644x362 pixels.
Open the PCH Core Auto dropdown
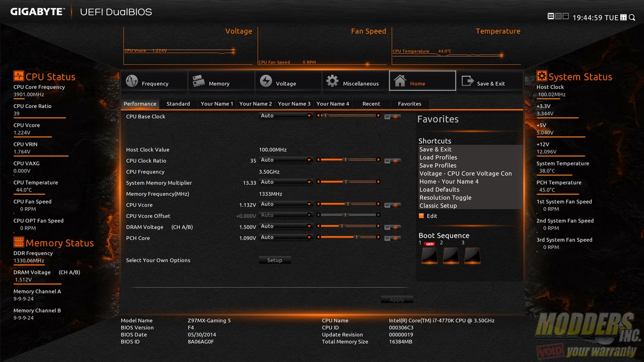click(x=286, y=237)
